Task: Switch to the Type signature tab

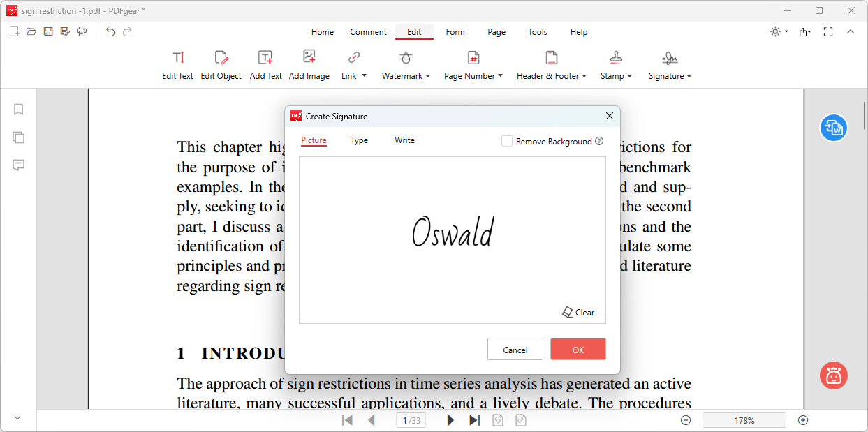Action: point(359,140)
